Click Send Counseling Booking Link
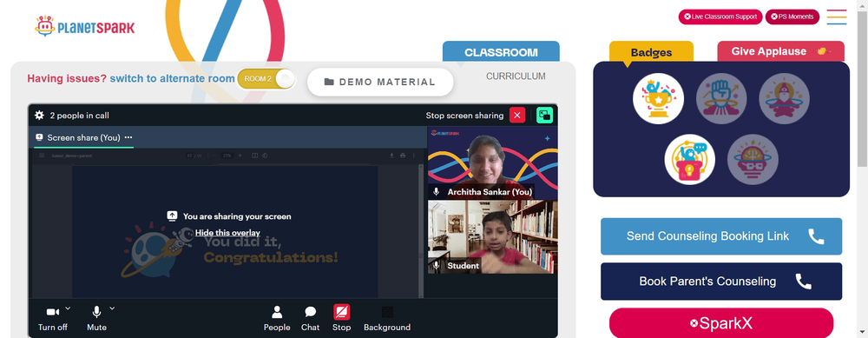The height and width of the screenshot is (338, 868). 721,236
